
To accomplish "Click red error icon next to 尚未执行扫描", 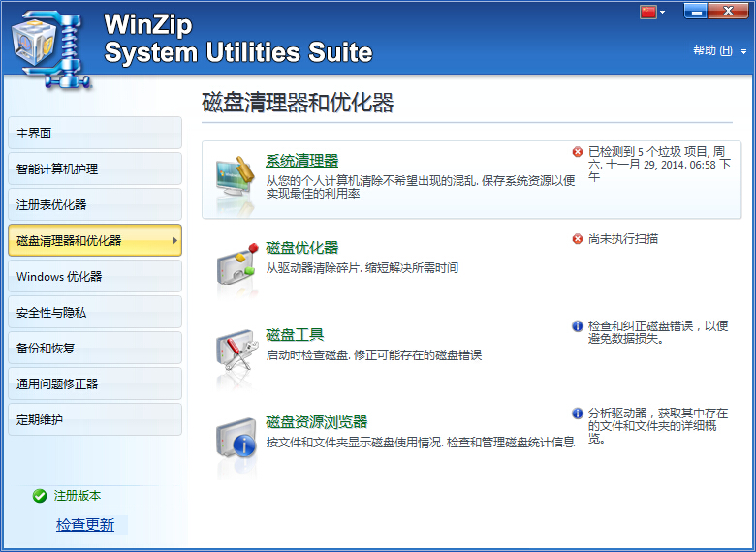I will (578, 239).
